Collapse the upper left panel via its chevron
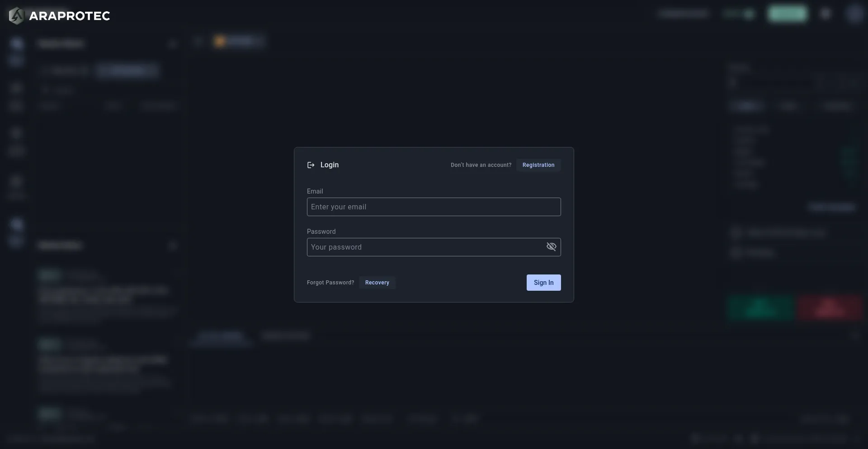The width and height of the screenshot is (868, 449). tap(172, 44)
